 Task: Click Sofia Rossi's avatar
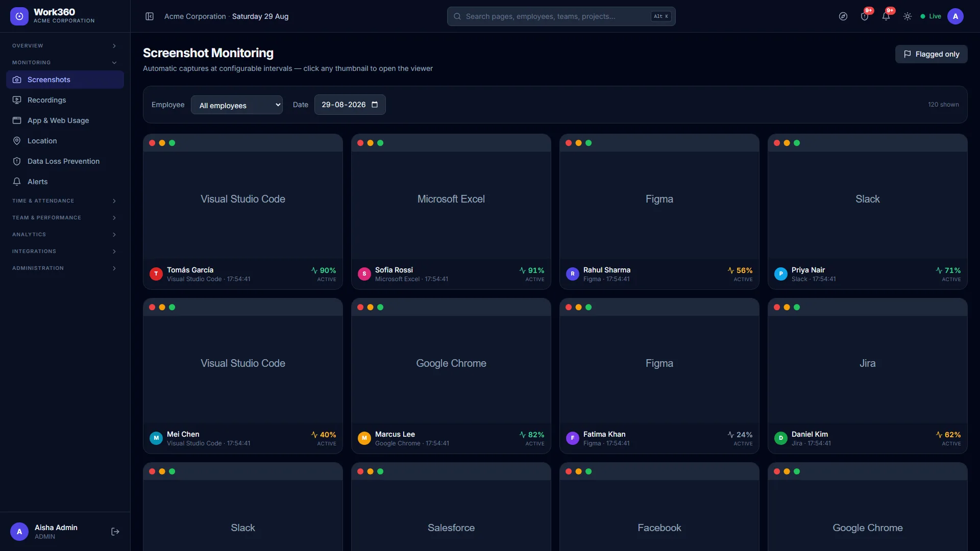click(x=364, y=274)
